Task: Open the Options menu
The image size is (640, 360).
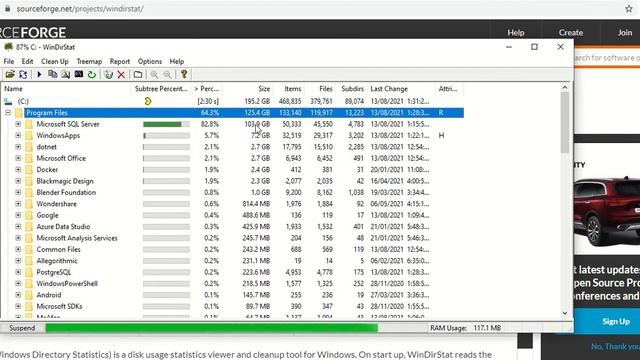Action: pos(149,61)
